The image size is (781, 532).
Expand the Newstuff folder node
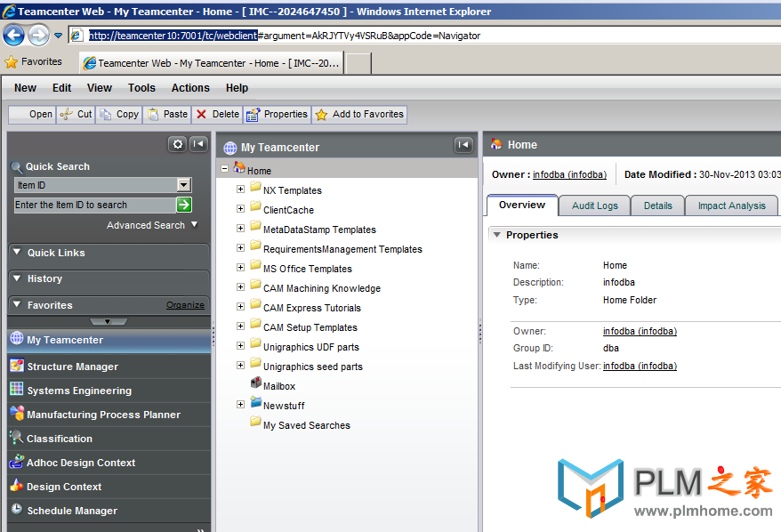coord(240,405)
